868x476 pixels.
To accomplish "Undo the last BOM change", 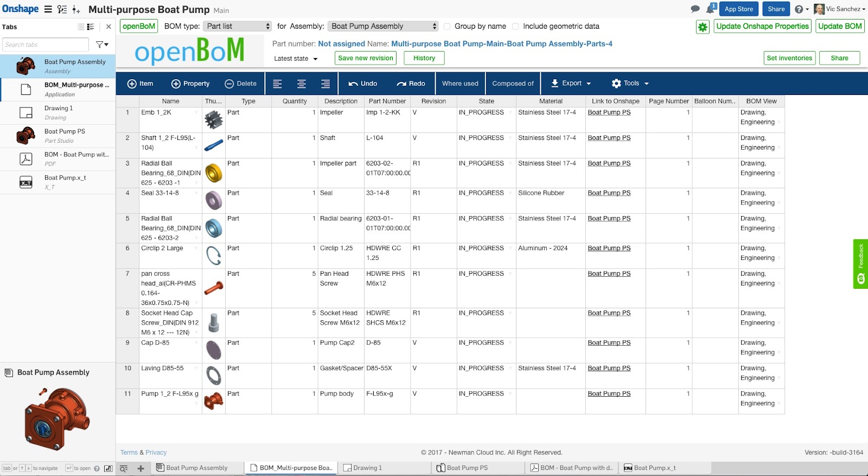I will click(362, 84).
